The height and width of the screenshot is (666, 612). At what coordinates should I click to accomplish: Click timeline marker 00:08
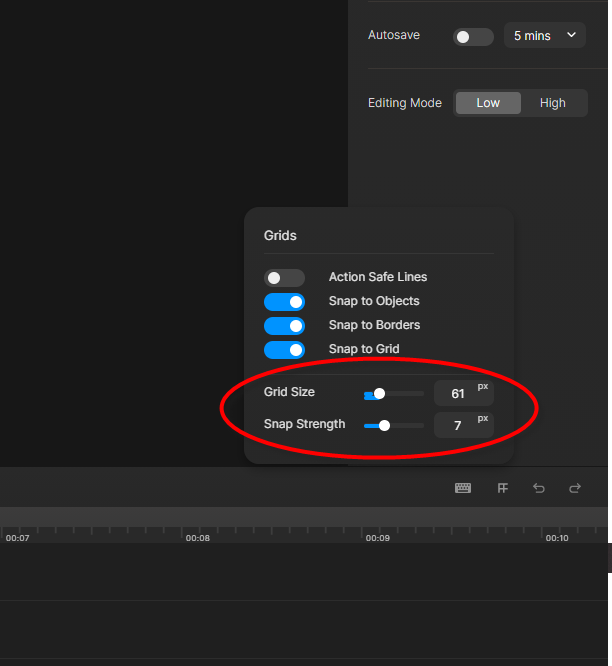click(197, 538)
